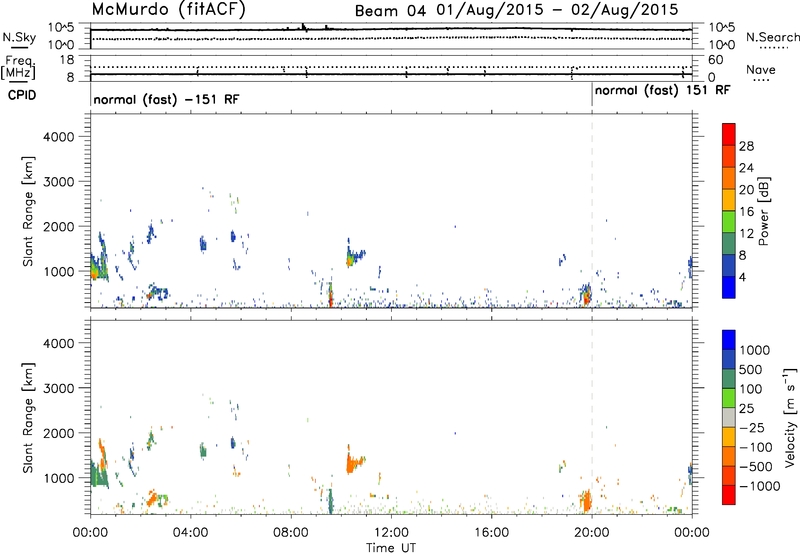
Task: Click the 08:00 time axis label
Action: 290,533
